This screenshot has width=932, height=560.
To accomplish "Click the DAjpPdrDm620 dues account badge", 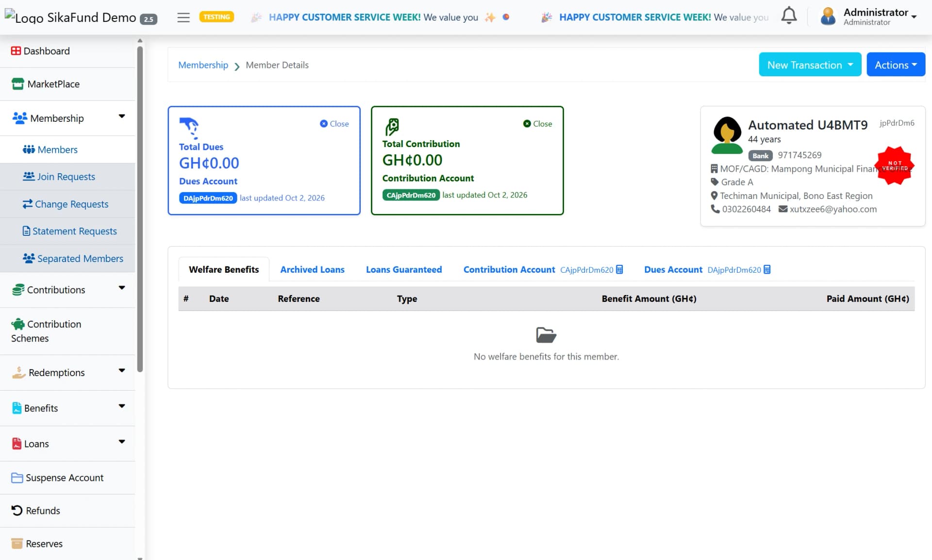I will [x=208, y=198].
